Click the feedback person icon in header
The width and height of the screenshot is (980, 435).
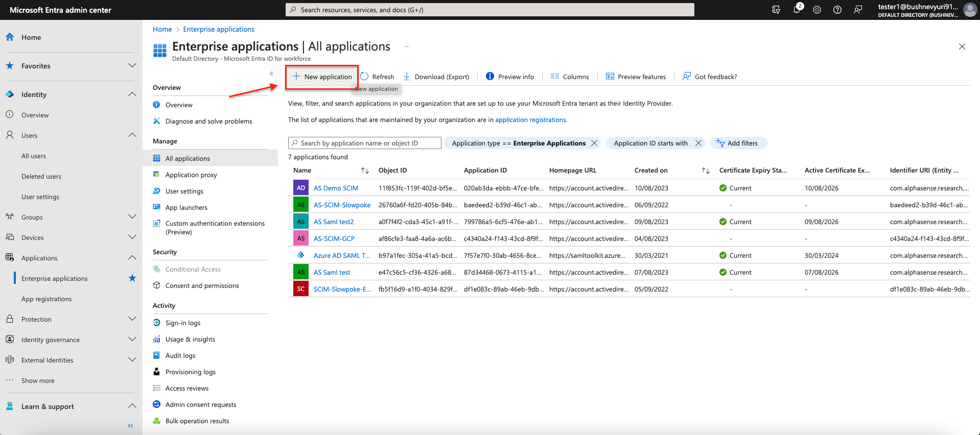point(858,10)
